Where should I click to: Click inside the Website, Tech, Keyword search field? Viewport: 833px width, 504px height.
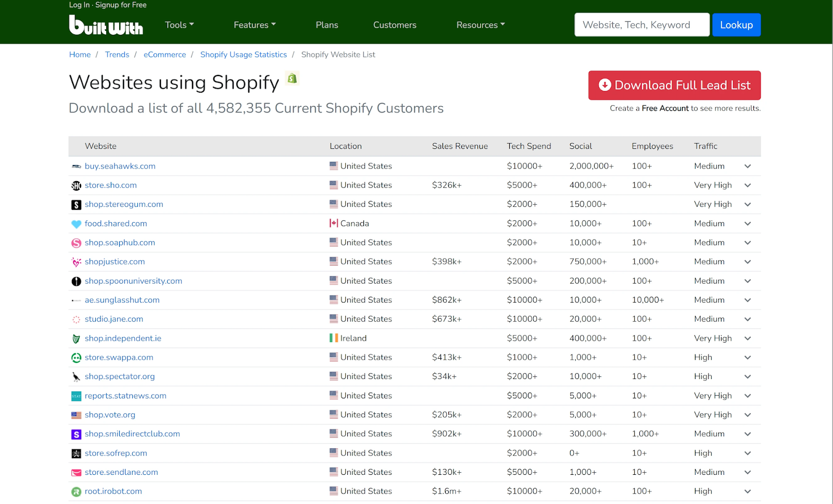tap(641, 24)
